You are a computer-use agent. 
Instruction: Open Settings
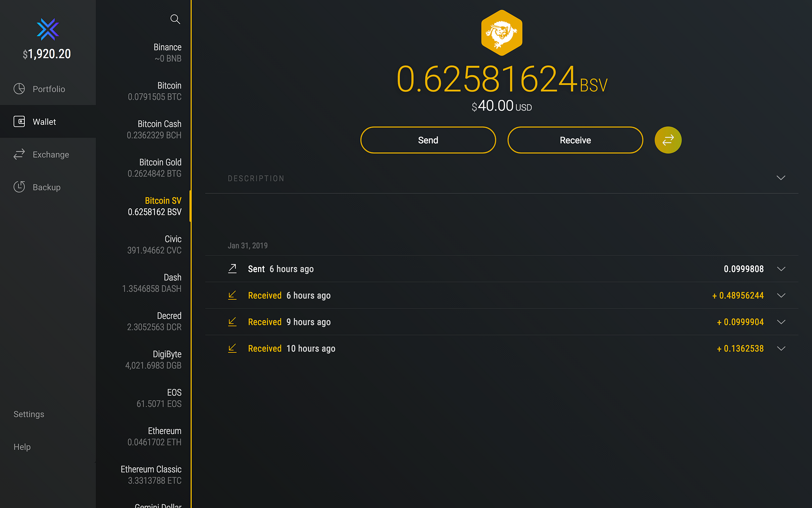coord(29,414)
